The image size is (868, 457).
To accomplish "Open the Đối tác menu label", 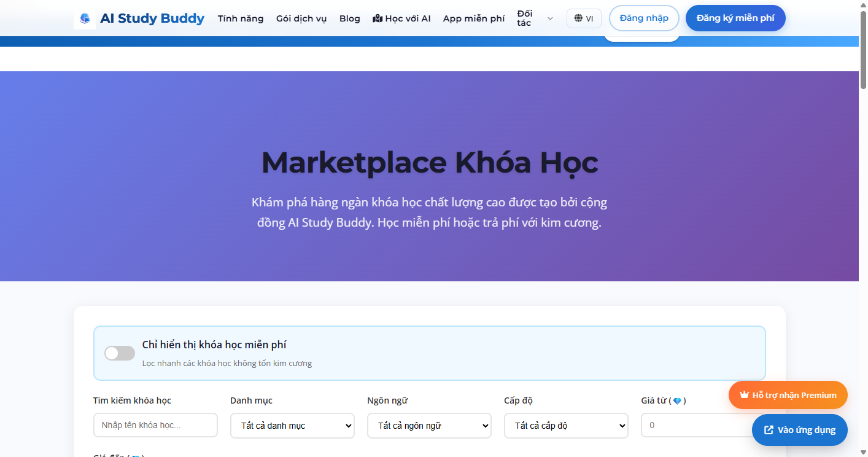I will click(x=525, y=18).
